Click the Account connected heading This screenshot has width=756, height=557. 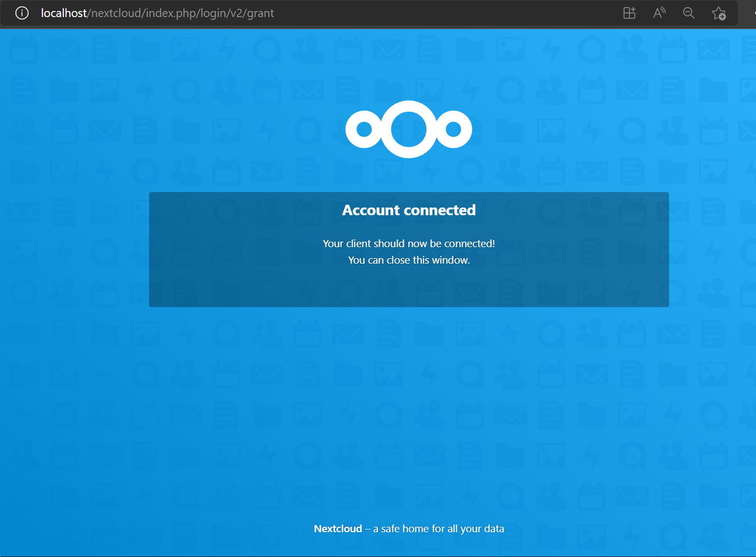tap(408, 210)
